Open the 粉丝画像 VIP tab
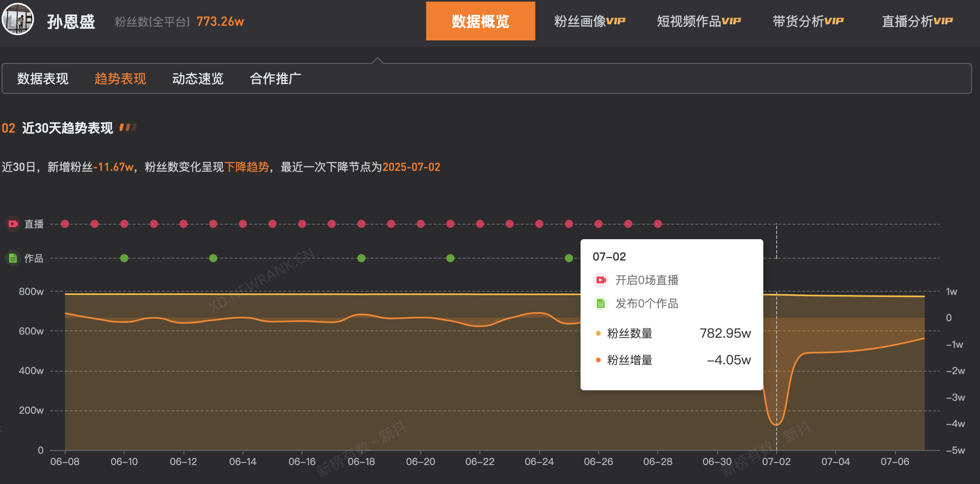980x484 pixels. [589, 21]
